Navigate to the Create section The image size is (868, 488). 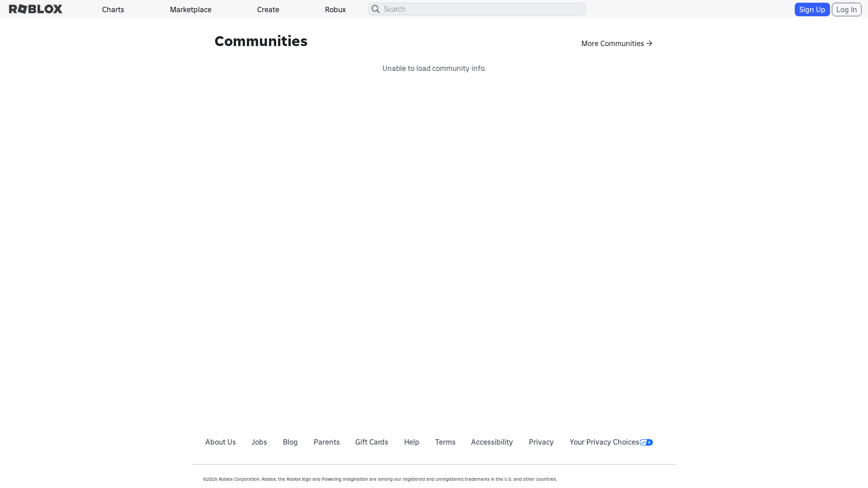(x=268, y=9)
